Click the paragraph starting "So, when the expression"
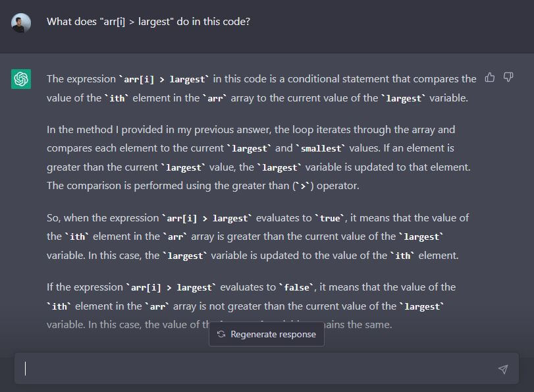This screenshot has width=534, height=392. [257, 236]
